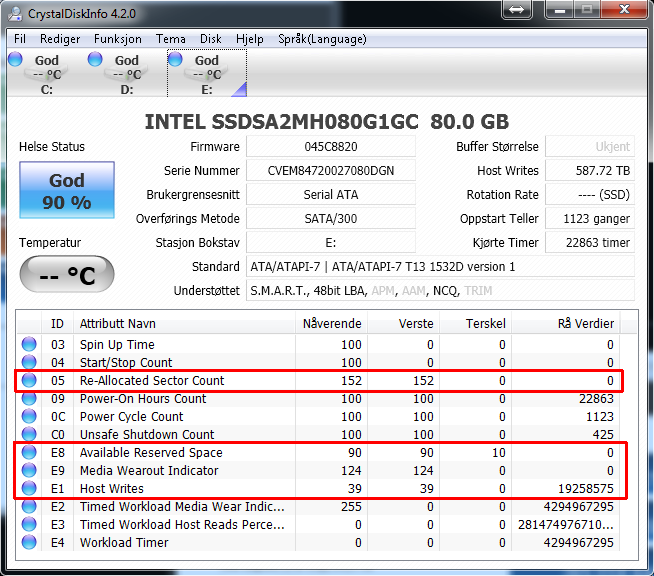
Task: Click the blue status orb for drive D:
Action: click(95, 59)
